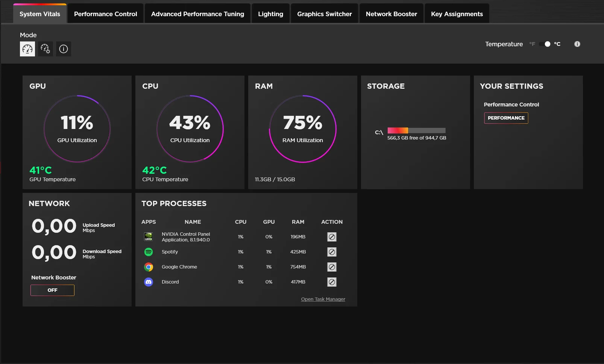
Task: Click the PERFORMANCE settings button
Action: coord(506,118)
